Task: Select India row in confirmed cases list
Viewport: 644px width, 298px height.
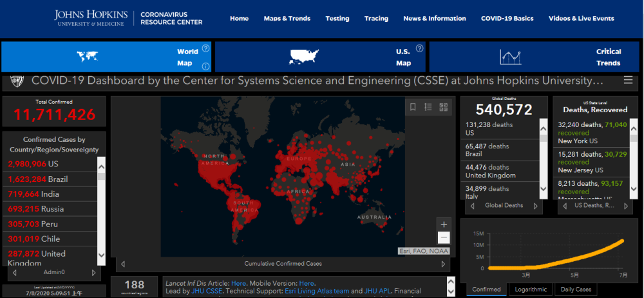Action: point(52,194)
